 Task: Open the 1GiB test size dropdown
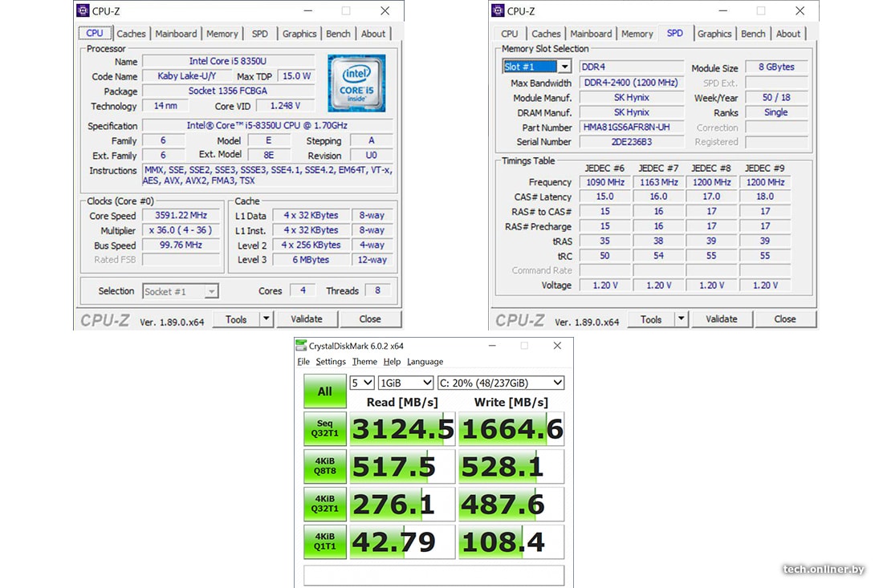[x=405, y=383]
